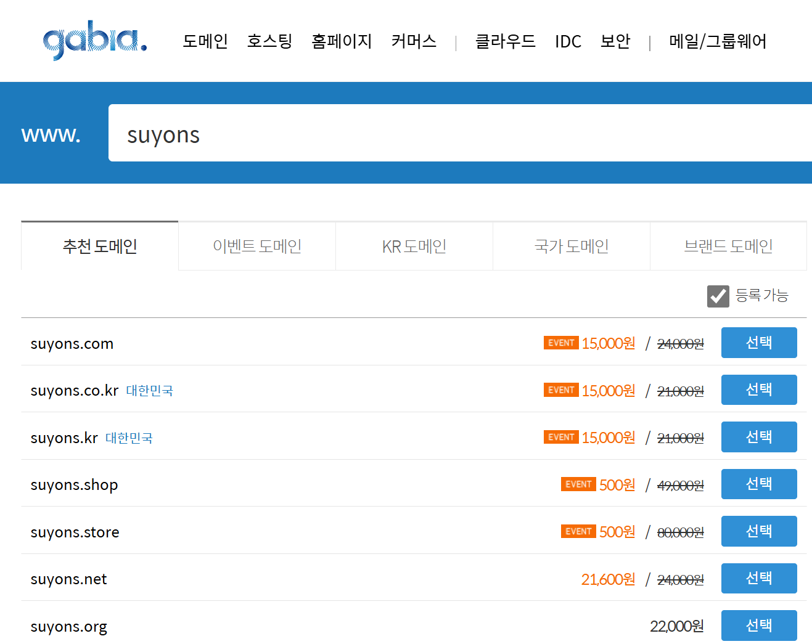
Task: Open the 도메인 menu
Action: pyautogui.click(x=205, y=41)
